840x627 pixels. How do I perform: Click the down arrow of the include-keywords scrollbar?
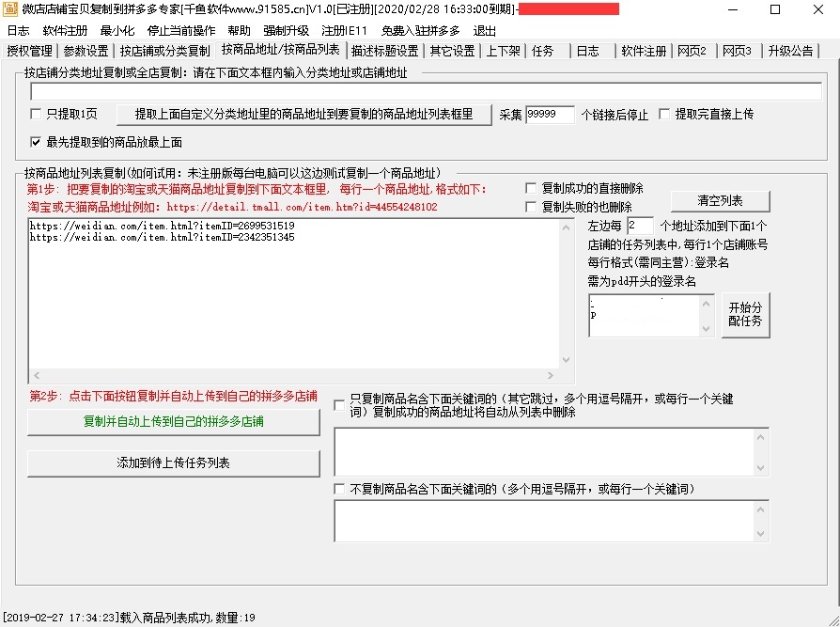(761, 468)
